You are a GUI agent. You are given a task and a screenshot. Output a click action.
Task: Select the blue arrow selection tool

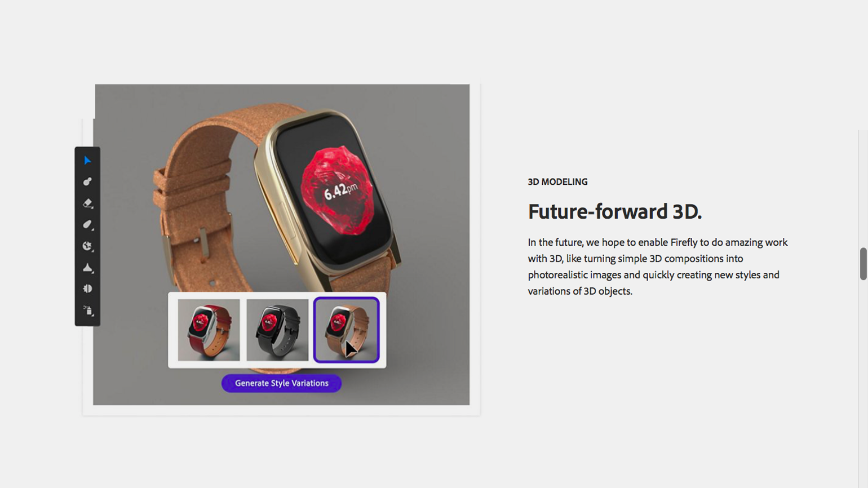(87, 161)
